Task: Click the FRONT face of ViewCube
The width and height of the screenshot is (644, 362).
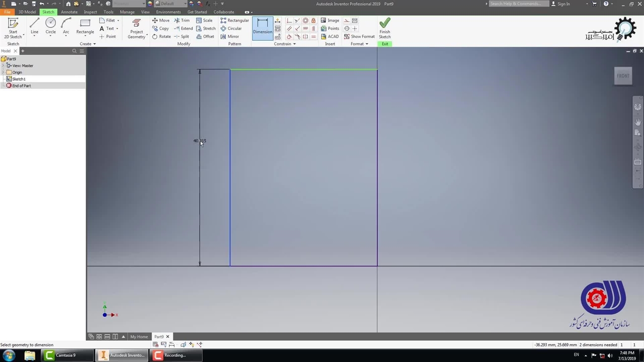Action: tap(623, 76)
